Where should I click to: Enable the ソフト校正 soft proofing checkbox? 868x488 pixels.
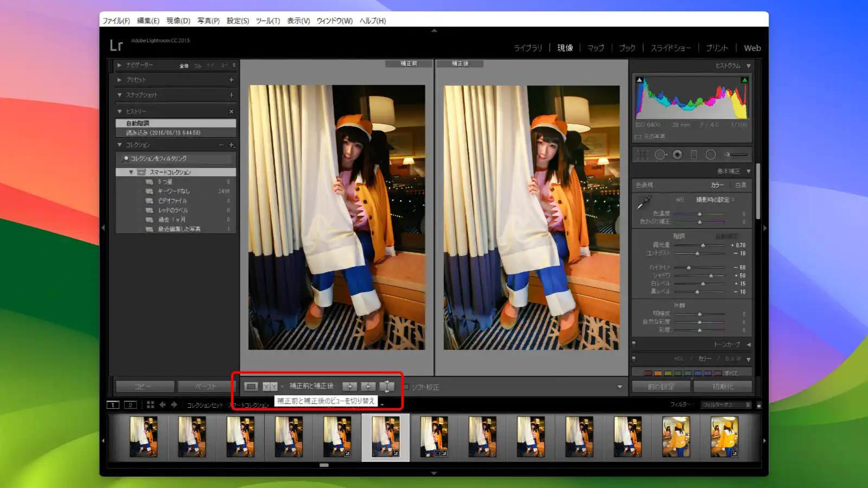406,387
